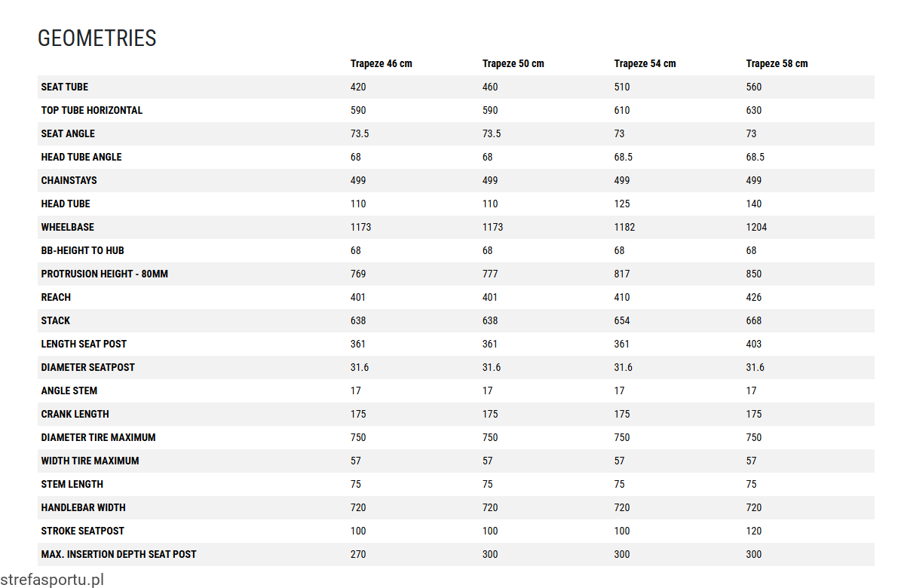Select the WHEELBASE row label
Image resolution: width=904 pixels, height=588 pixels.
tap(68, 227)
